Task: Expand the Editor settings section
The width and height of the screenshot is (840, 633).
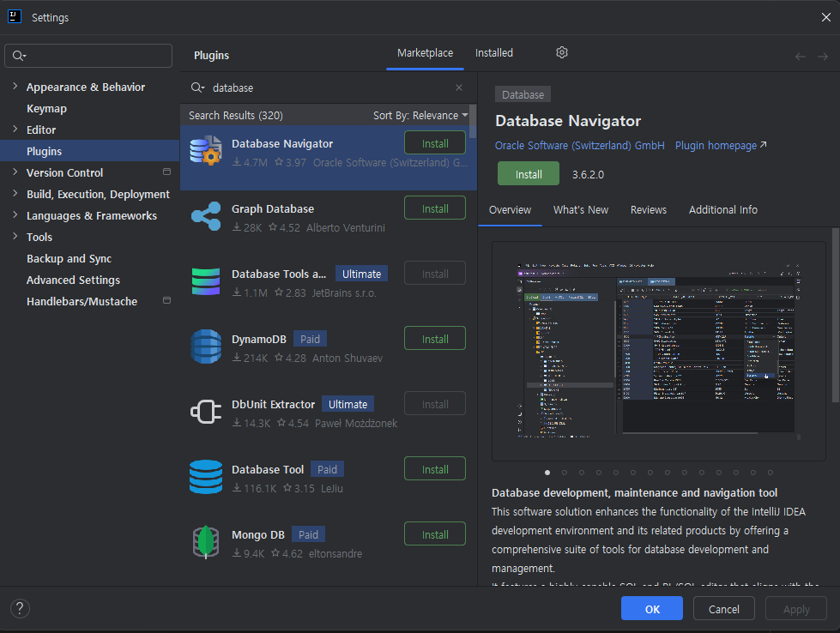Action: [x=15, y=129]
